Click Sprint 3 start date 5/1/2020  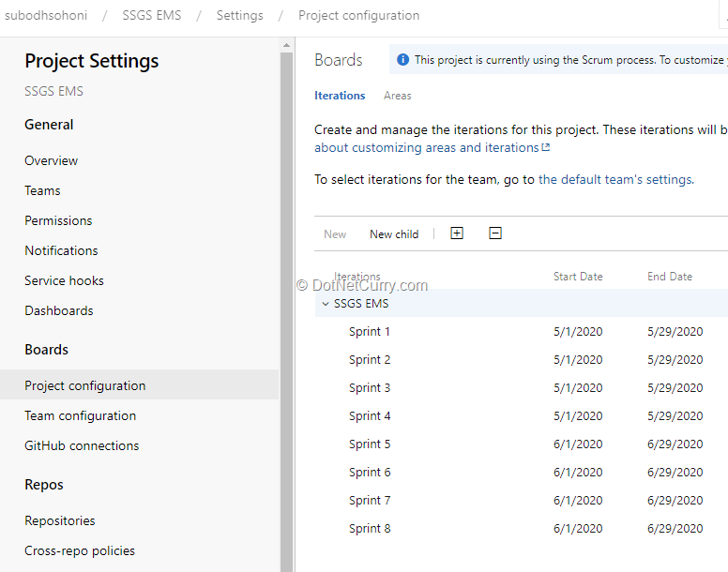coord(578,388)
